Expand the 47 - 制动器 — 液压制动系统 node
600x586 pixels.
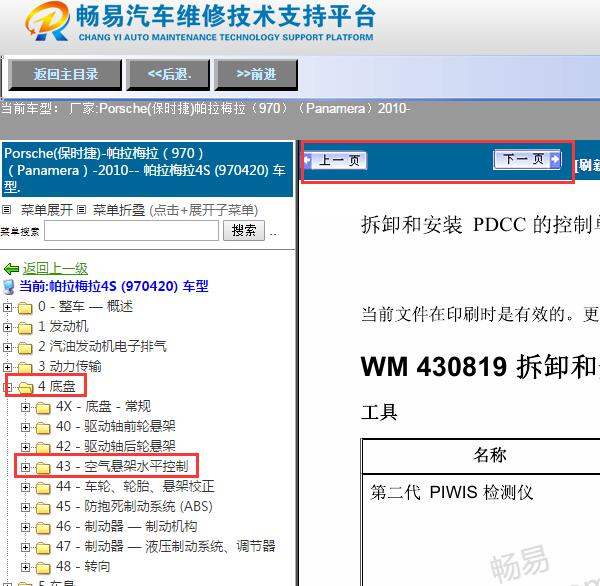pos(25,547)
